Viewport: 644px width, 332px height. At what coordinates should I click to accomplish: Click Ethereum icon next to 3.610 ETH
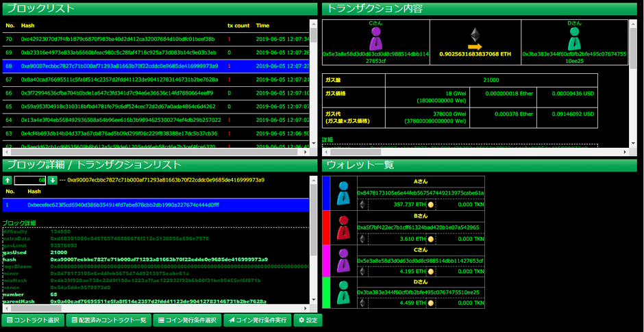(x=362, y=238)
